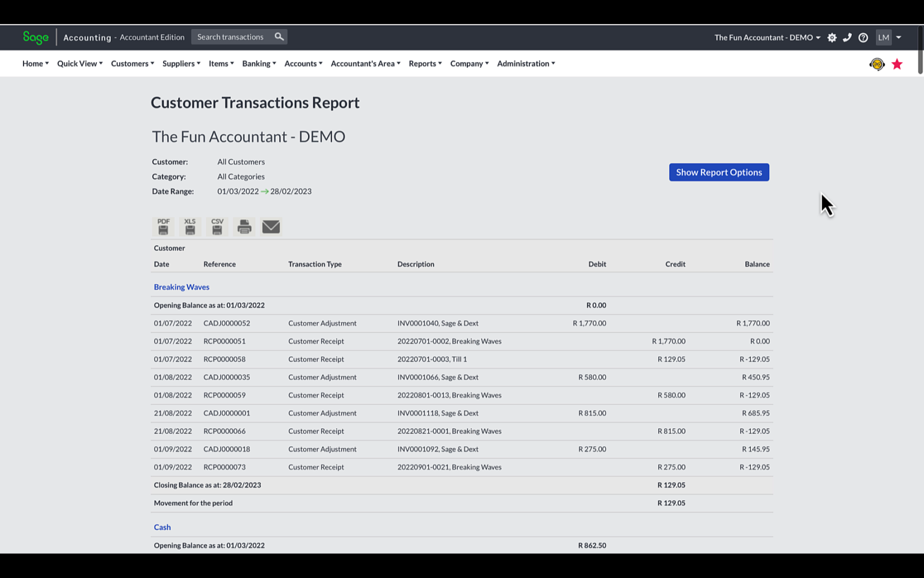Image resolution: width=924 pixels, height=578 pixels.
Task: Print the Customer Transactions Report
Action: [x=244, y=227]
